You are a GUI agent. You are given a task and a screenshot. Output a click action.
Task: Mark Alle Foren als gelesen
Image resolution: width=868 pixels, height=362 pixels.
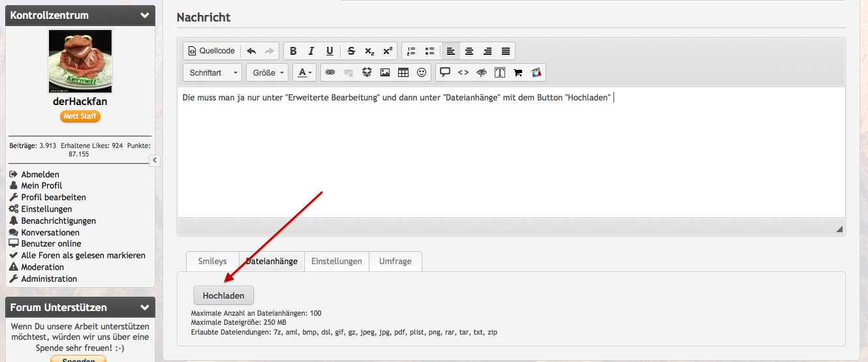click(83, 255)
